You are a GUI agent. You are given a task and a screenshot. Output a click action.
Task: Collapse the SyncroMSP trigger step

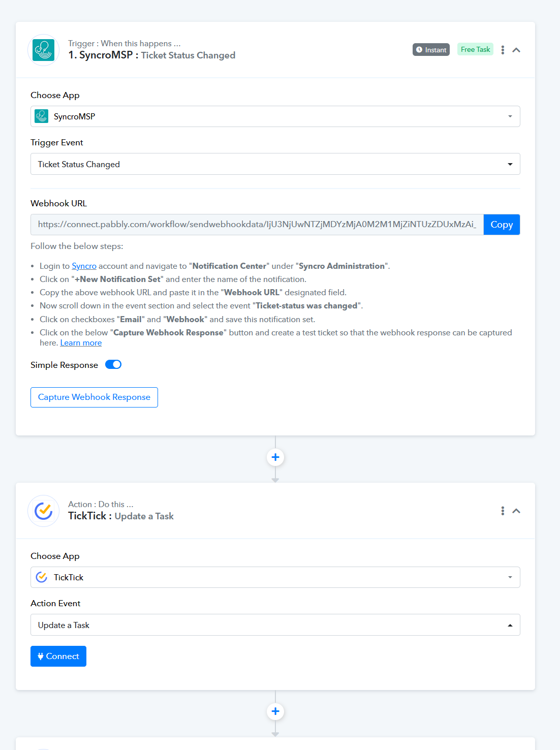point(516,50)
